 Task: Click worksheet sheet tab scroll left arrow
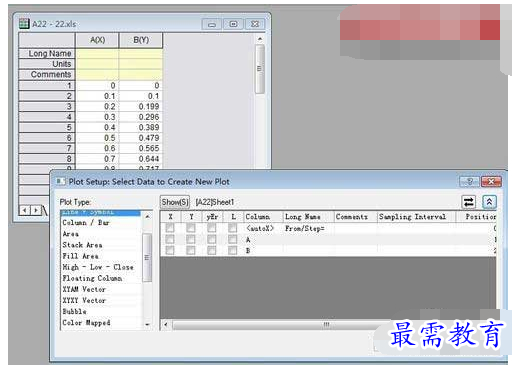click(x=24, y=210)
